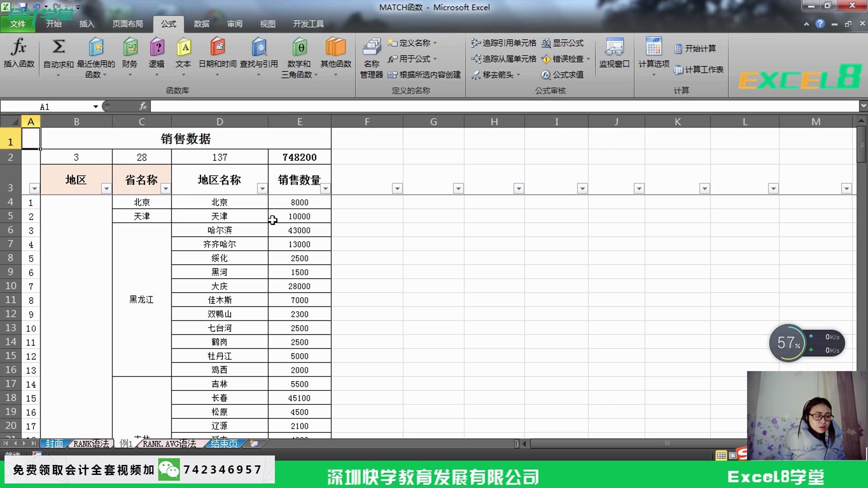Click the 公式求值 (Evaluate Formula) icon
Viewport: 868px width, 488px height.
point(562,75)
